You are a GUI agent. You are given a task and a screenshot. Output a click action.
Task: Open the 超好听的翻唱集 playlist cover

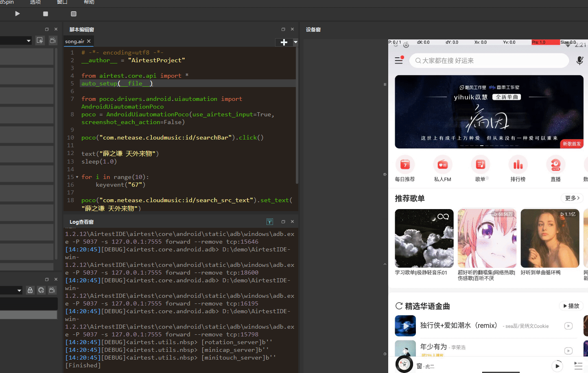(487, 238)
